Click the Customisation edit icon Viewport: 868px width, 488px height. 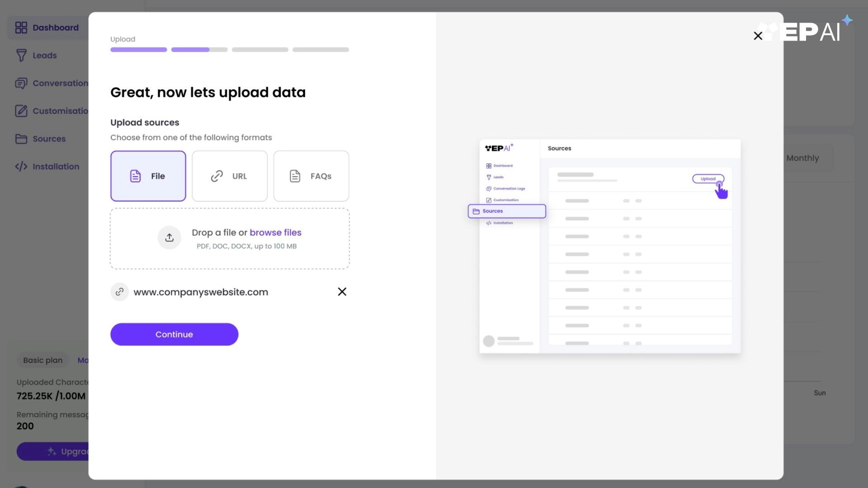coord(21,111)
